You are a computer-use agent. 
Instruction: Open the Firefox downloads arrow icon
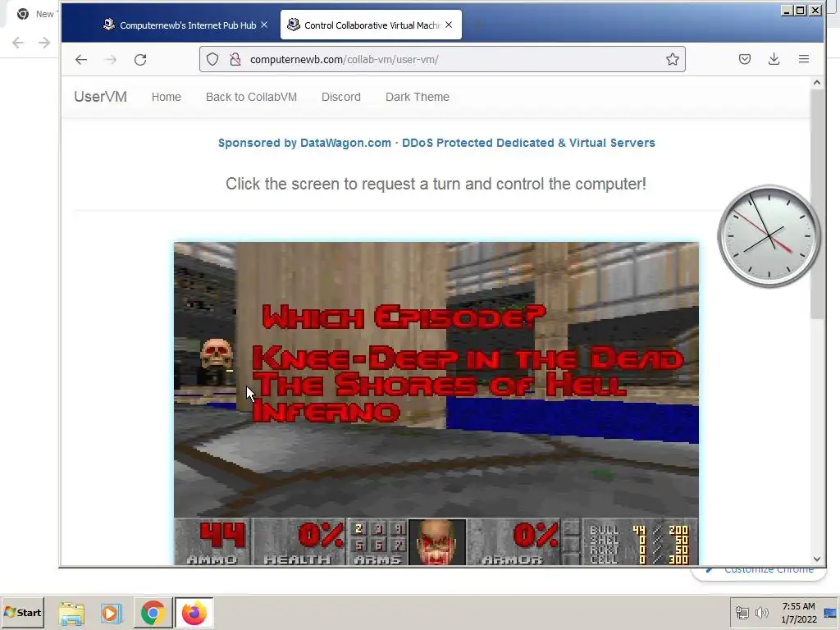(x=774, y=59)
